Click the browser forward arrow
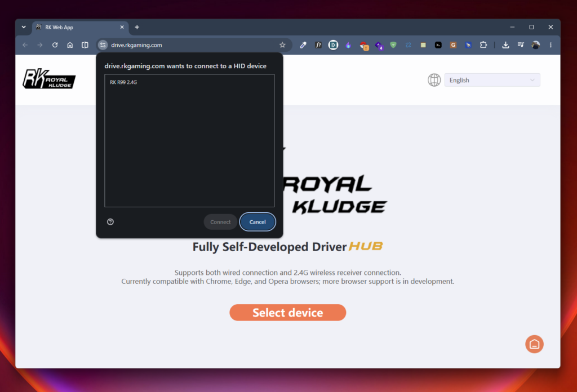Screen dimensions: 577x392 [x=40, y=45]
